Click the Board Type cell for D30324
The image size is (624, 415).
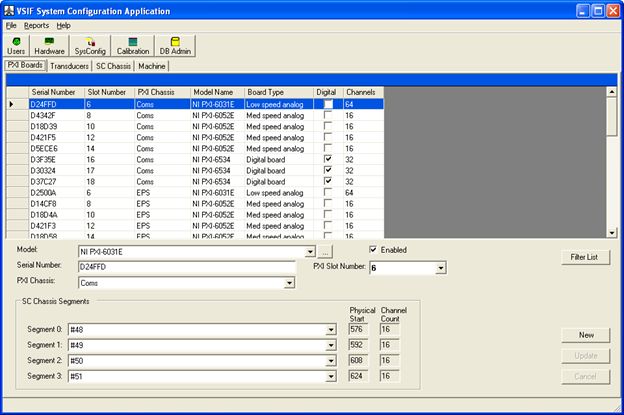pyautogui.click(x=279, y=171)
